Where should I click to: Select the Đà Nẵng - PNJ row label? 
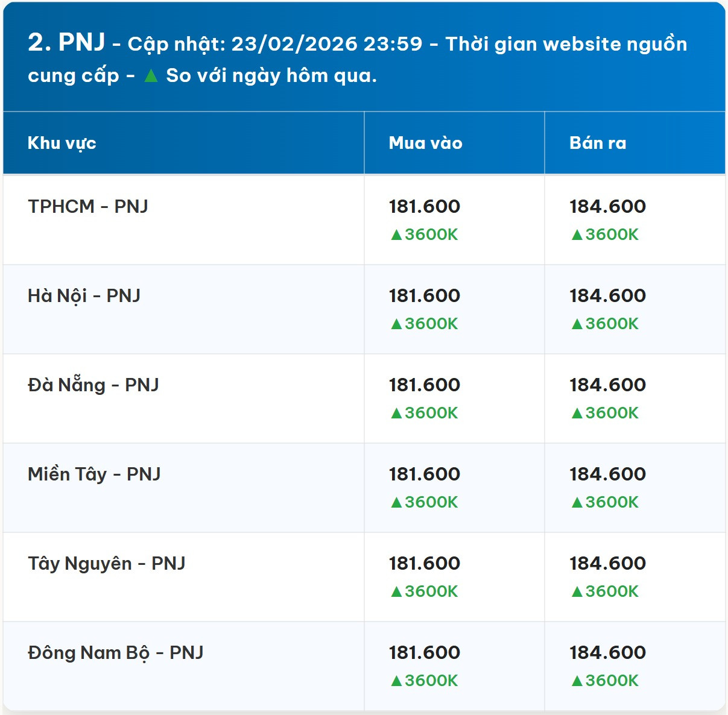tap(93, 385)
